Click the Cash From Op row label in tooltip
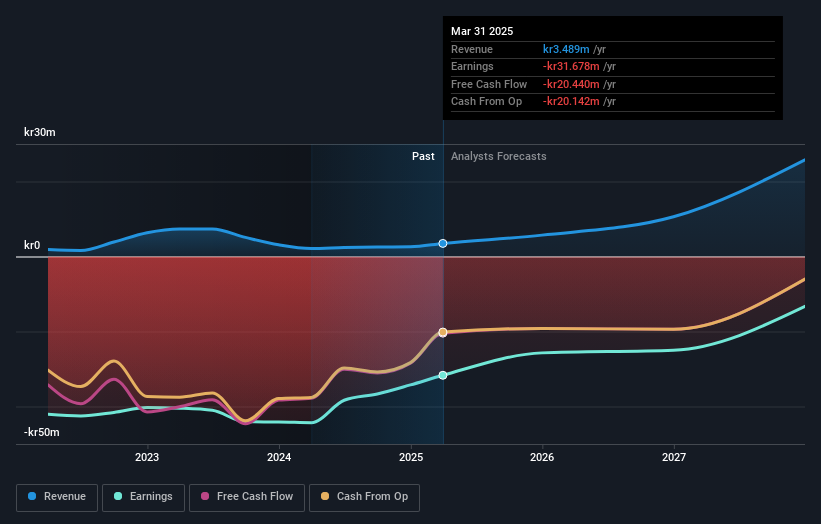 [486, 102]
